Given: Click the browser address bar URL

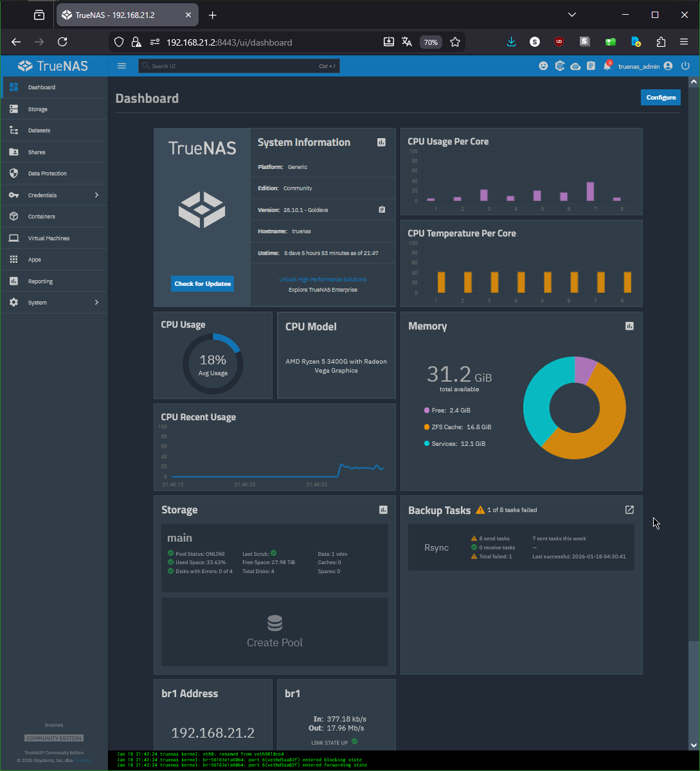Looking at the screenshot, I should [x=229, y=42].
